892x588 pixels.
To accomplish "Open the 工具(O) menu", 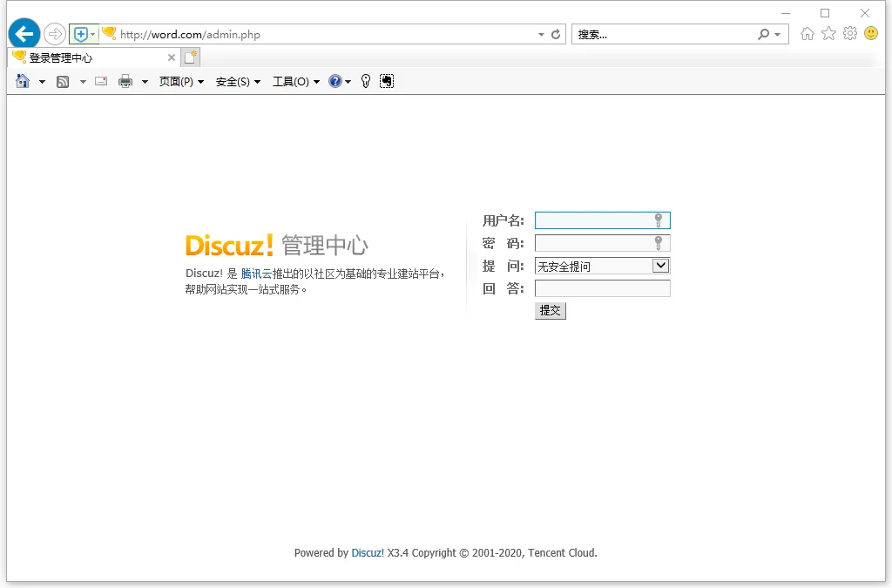I will tap(295, 82).
